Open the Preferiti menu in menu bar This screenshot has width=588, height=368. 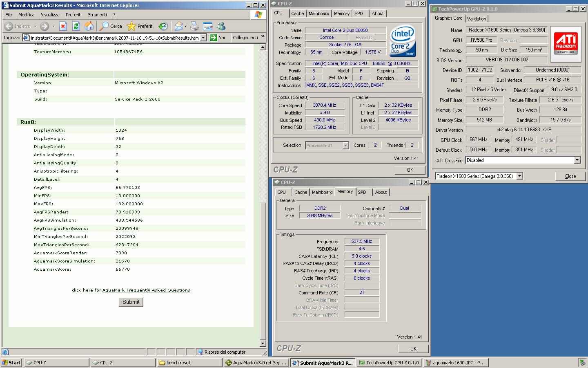point(73,15)
